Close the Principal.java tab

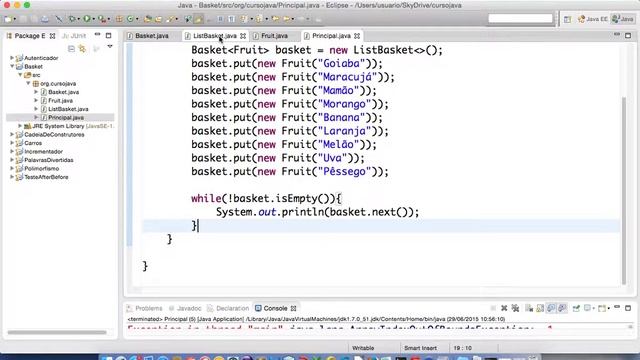point(357,36)
